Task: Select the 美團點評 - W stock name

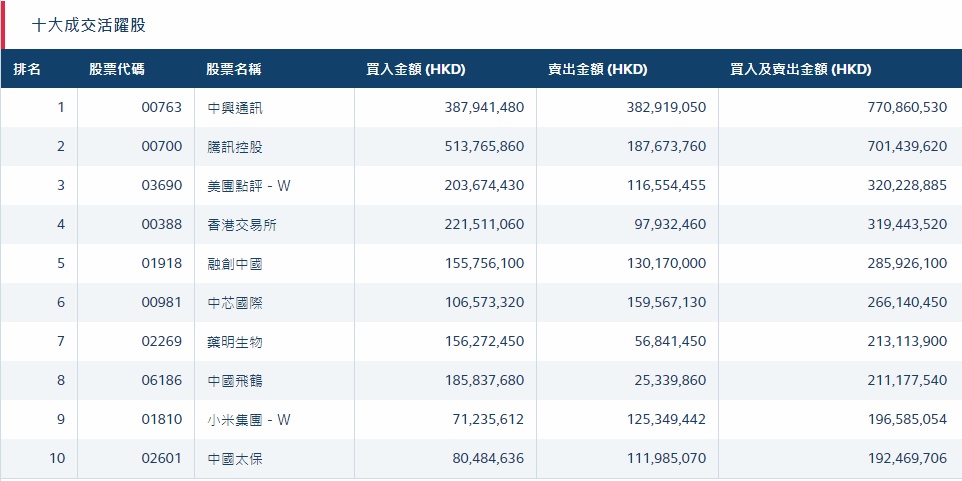Action: point(249,186)
